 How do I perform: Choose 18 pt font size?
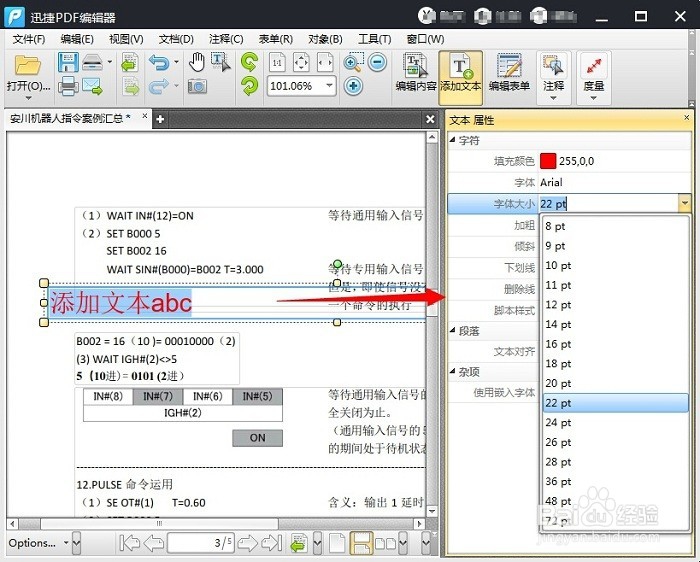615,363
